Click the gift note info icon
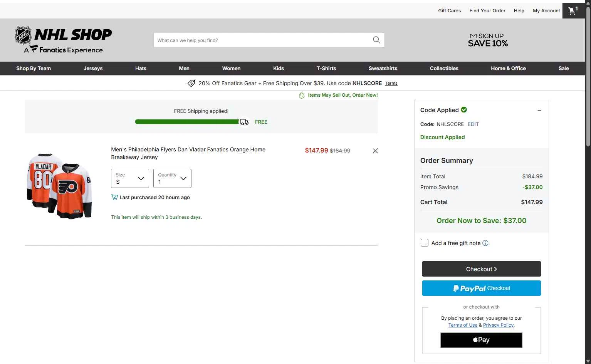Image resolution: width=591 pixels, height=364 pixels. coord(485,243)
